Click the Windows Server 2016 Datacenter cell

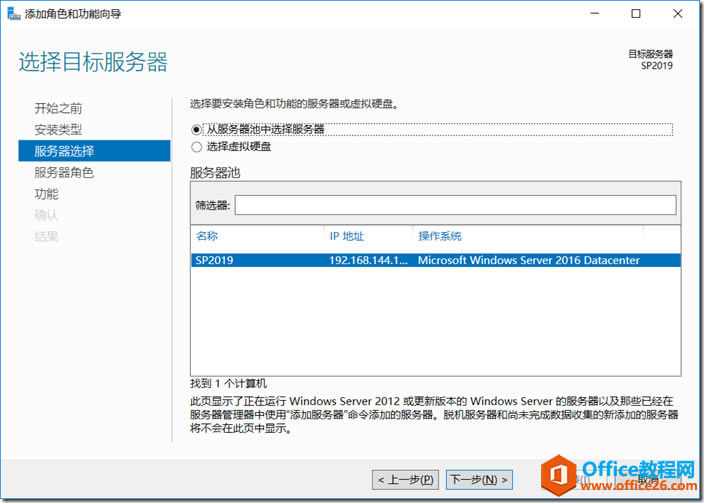(528, 260)
